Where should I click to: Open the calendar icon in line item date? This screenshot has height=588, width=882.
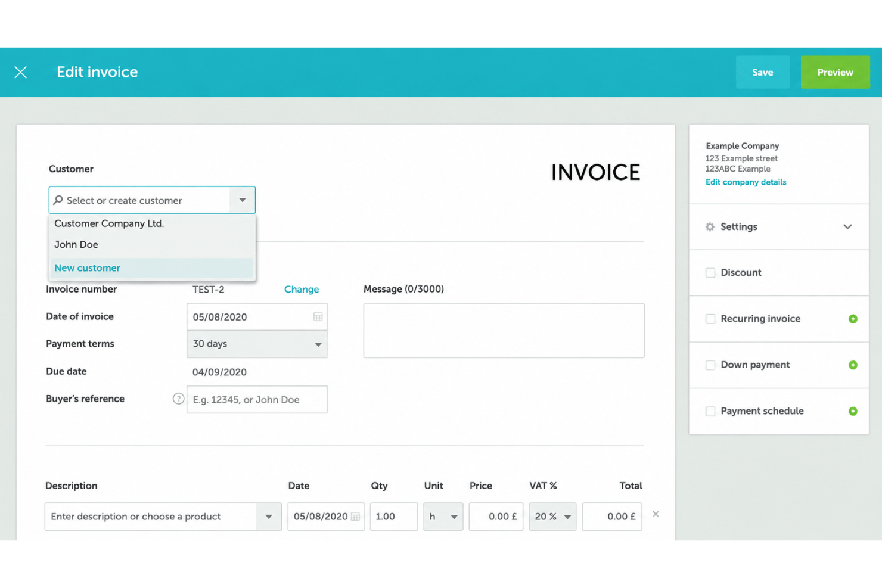click(355, 517)
